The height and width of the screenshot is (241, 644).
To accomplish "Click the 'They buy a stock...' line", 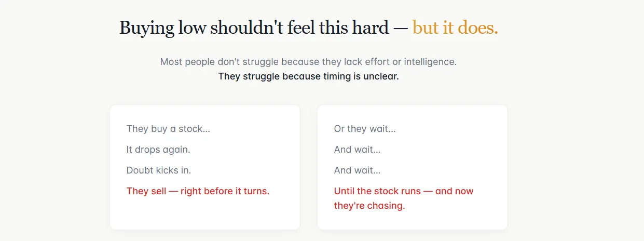I will click(168, 129).
